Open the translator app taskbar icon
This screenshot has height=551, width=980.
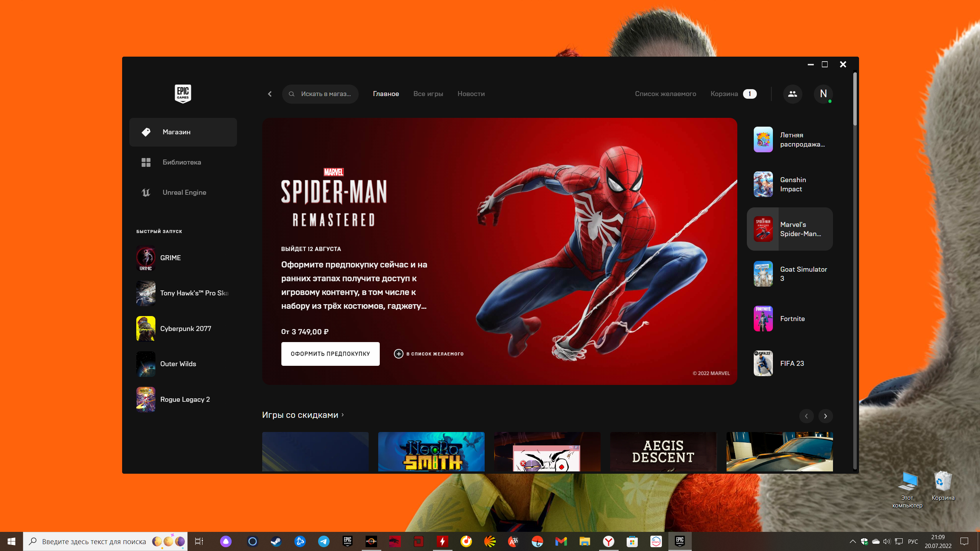[513, 541]
